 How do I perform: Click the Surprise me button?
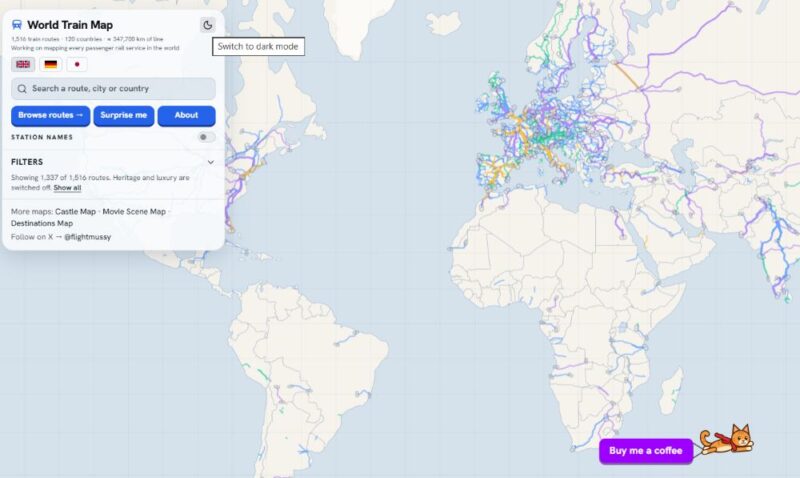(123, 116)
